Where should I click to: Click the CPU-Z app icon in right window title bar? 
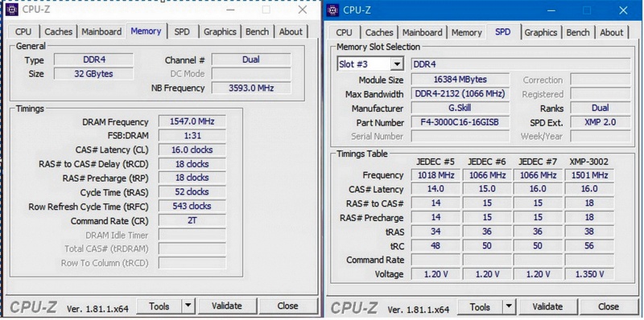pos(333,10)
